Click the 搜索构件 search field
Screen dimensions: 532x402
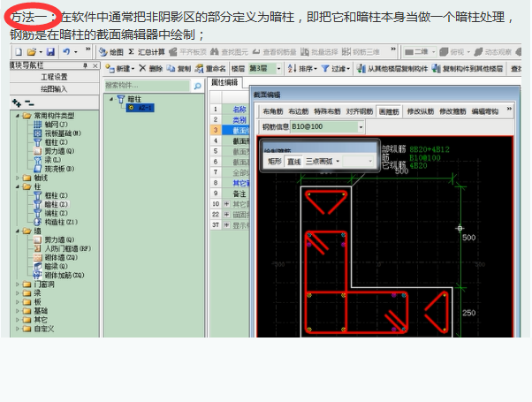[147, 86]
